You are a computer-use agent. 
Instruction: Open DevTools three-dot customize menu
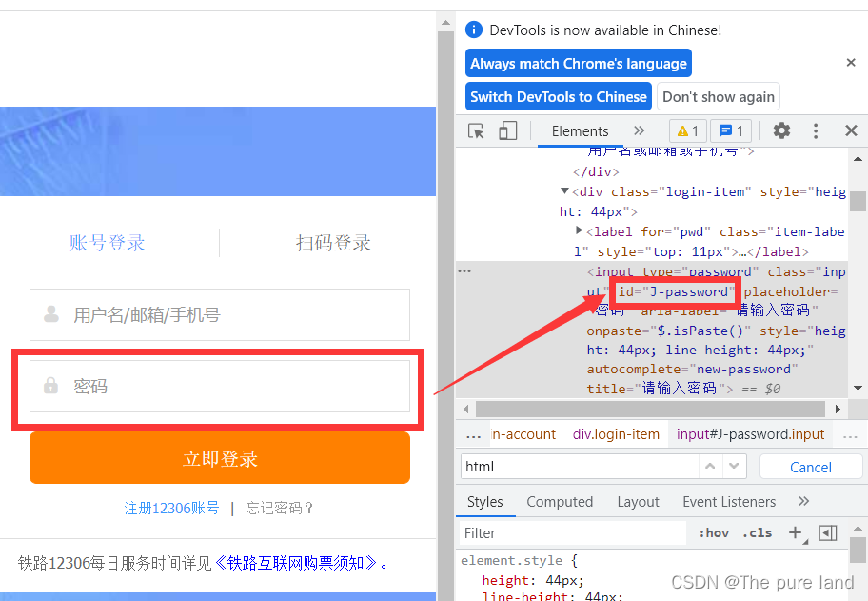[816, 130]
